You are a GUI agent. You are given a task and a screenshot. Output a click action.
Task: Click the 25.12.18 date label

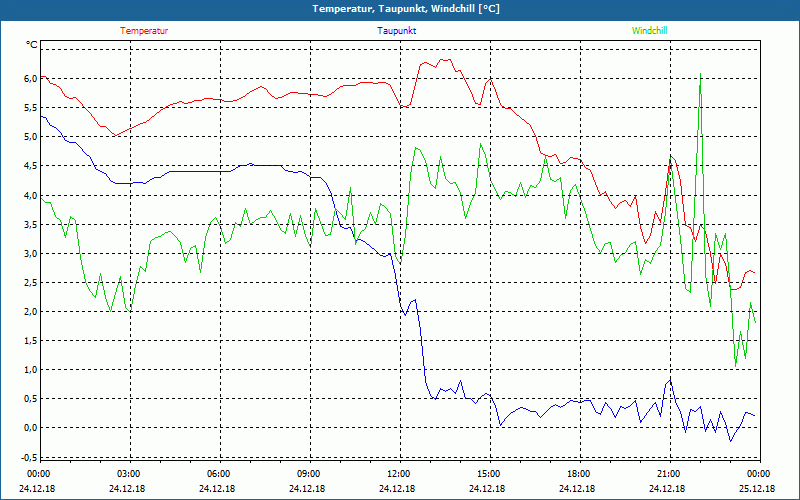(x=757, y=489)
